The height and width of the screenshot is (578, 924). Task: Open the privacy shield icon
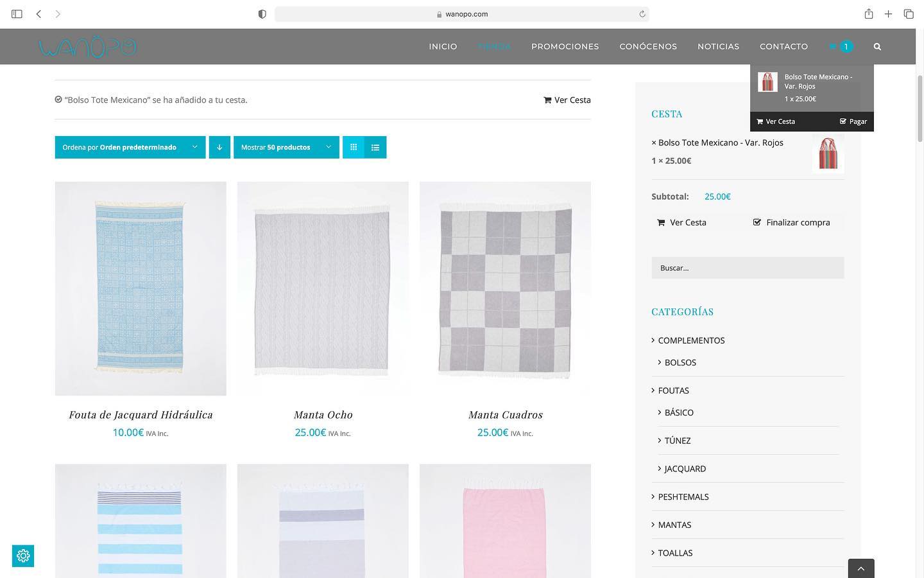click(262, 14)
